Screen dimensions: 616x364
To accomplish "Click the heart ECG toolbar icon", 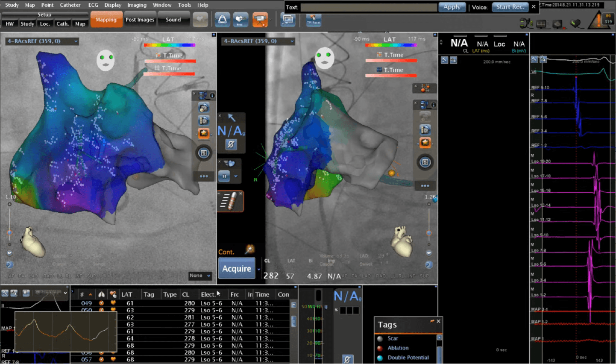I will click(x=240, y=20).
